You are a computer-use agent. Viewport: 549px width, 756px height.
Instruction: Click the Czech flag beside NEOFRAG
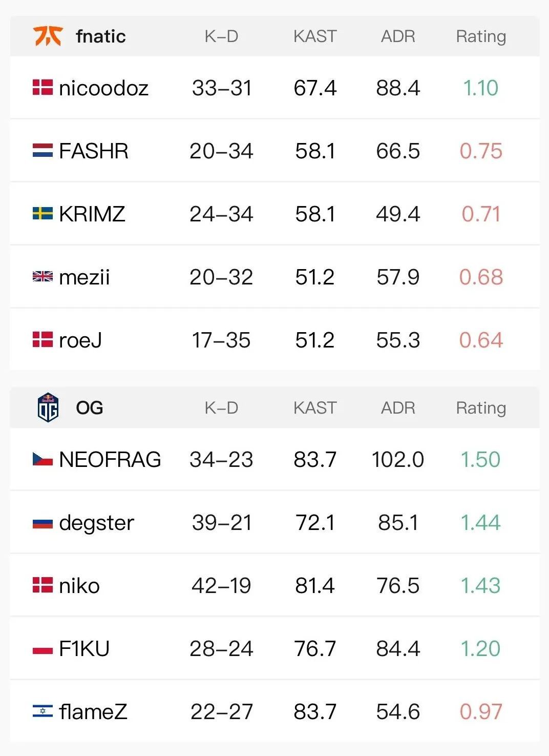(43, 459)
